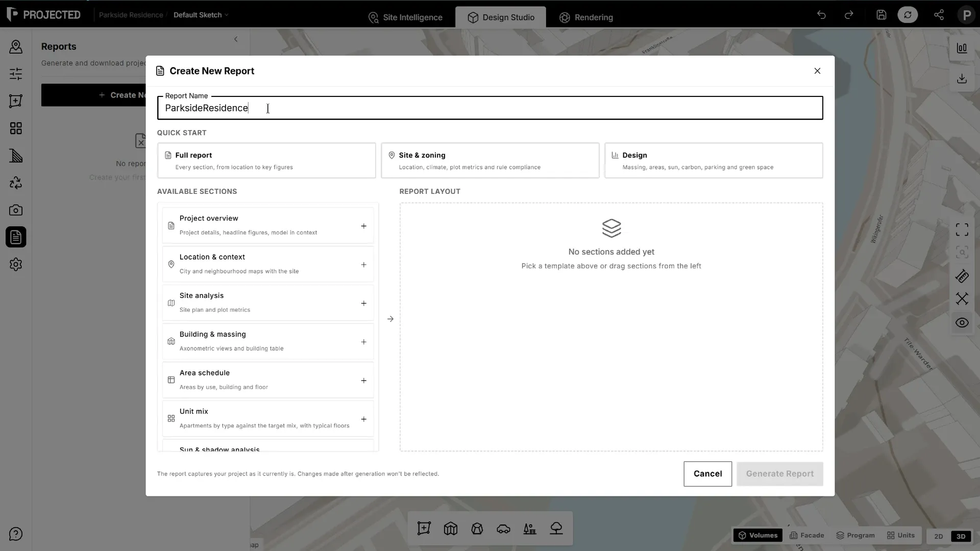Open the Default Sketch dropdown
980x551 pixels.
[201, 15]
